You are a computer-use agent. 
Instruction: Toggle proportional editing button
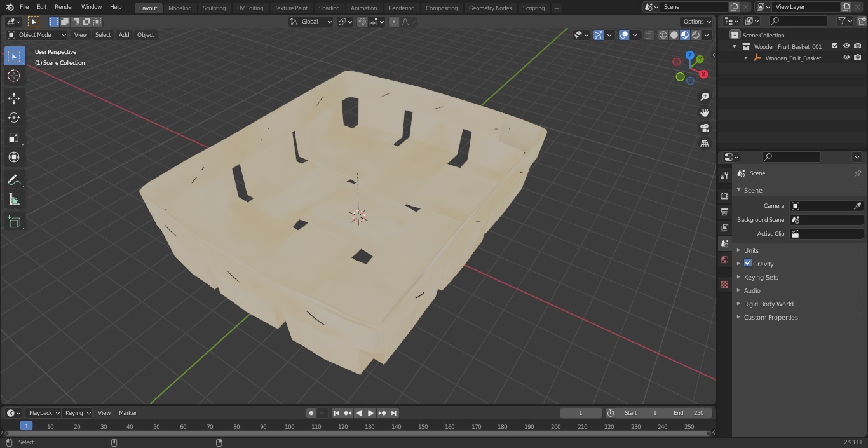point(394,22)
